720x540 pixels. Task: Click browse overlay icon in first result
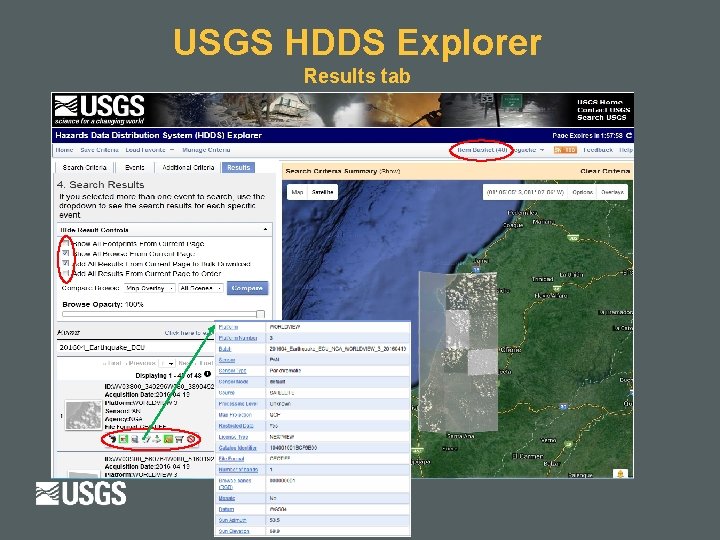pos(123,439)
